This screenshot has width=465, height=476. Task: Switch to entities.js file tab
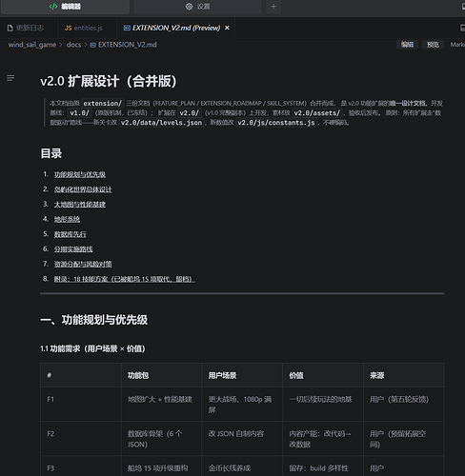[x=84, y=28]
